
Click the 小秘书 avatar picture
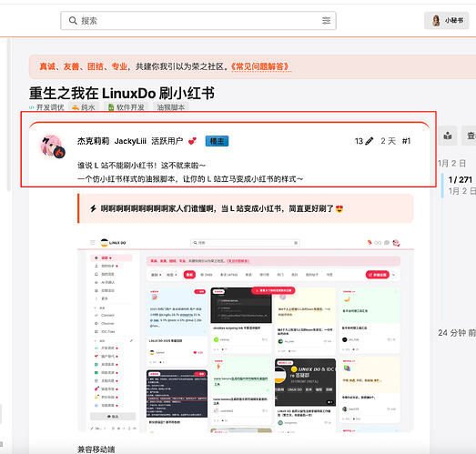tap(436, 21)
